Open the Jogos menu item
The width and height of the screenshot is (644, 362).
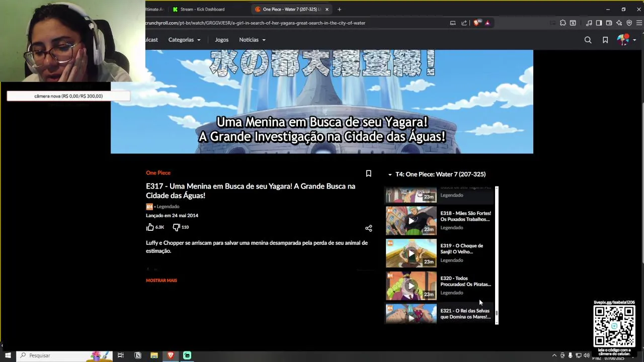(x=221, y=40)
